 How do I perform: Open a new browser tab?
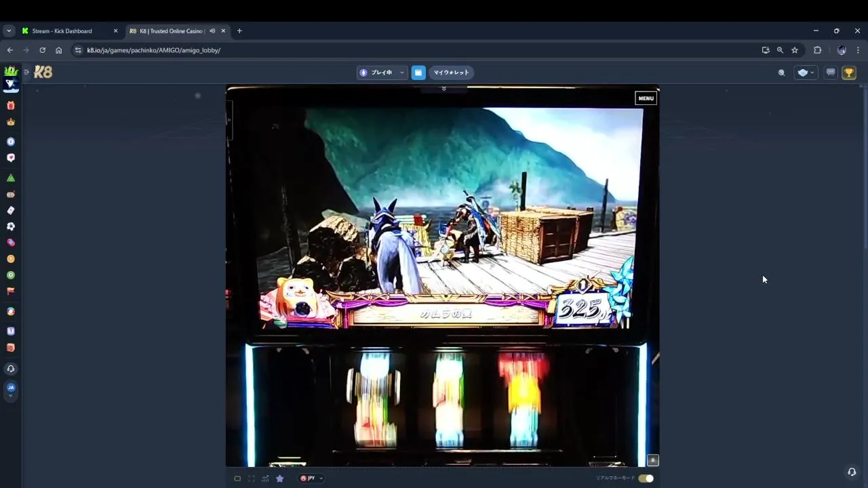239,31
